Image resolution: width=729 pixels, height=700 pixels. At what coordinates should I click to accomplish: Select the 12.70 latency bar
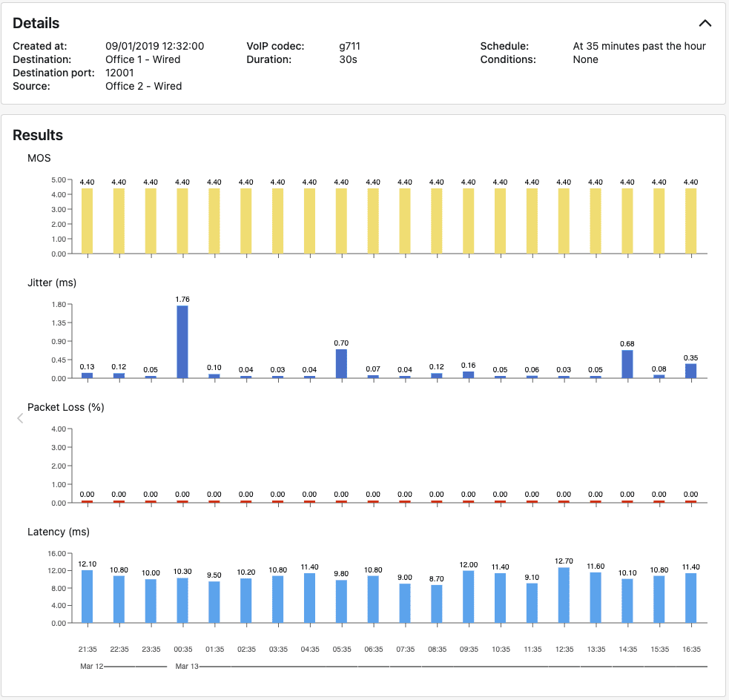click(564, 595)
